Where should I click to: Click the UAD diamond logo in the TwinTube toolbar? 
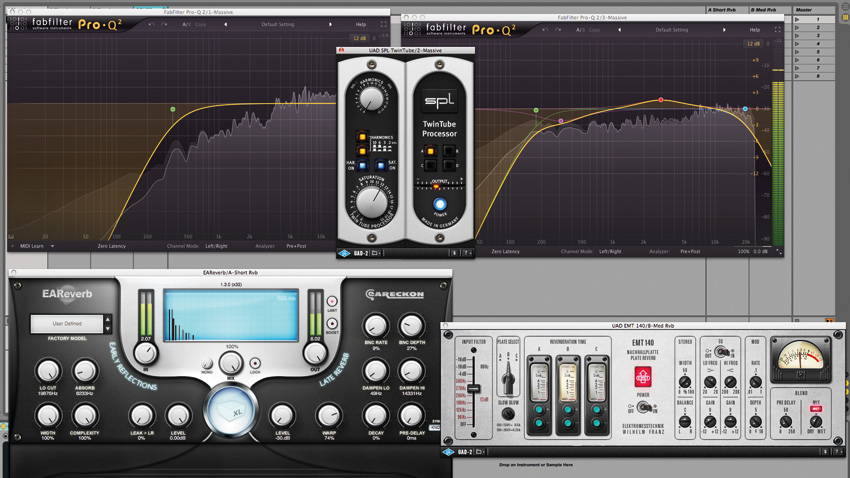pyautogui.click(x=344, y=253)
